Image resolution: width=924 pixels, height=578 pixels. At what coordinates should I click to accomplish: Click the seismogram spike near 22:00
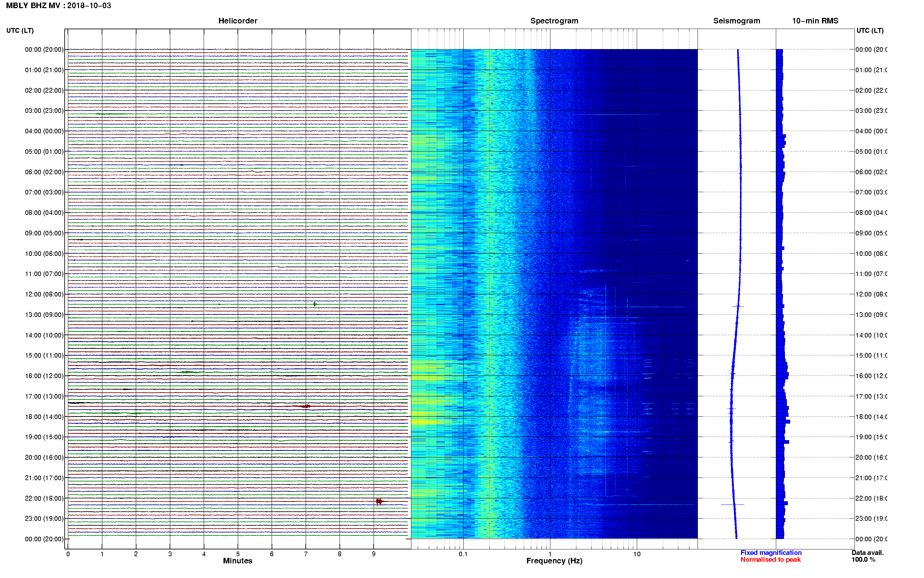(732, 505)
